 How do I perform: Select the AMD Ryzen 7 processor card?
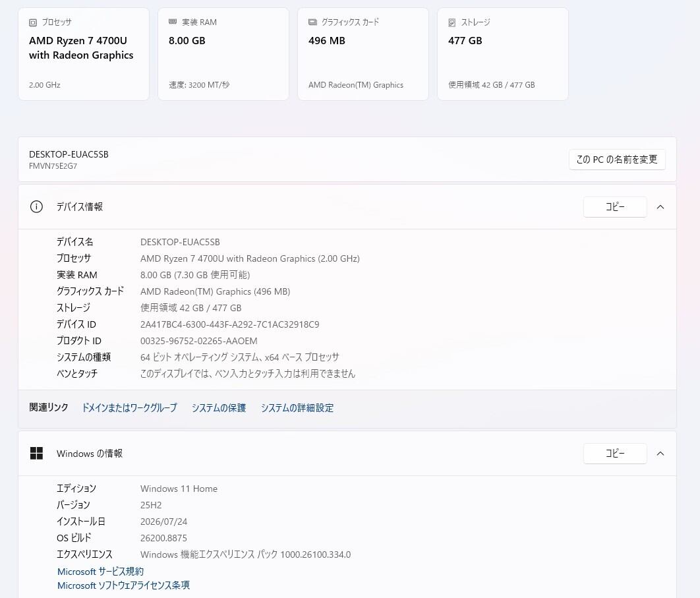click(x=84, y=54)
